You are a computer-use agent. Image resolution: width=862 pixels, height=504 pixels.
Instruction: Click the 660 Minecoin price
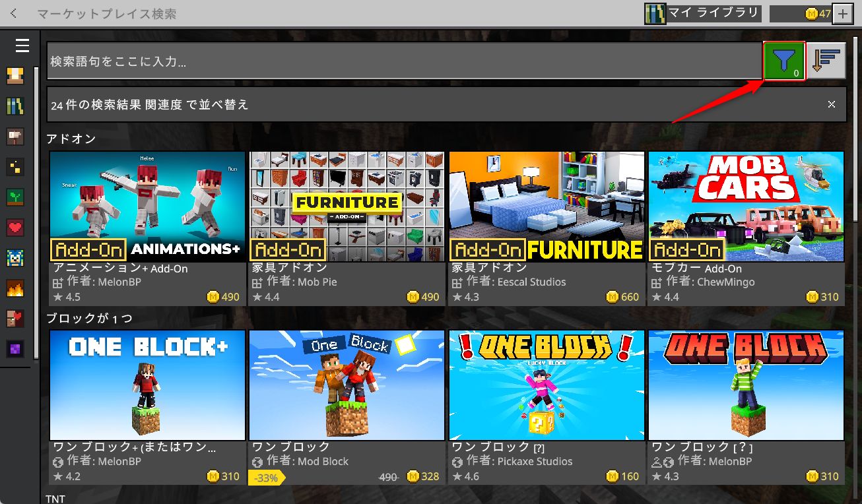click(622, 297)
